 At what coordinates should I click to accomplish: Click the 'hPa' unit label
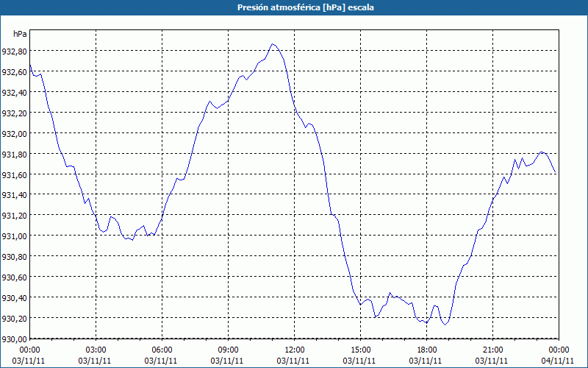click(20, 34)
